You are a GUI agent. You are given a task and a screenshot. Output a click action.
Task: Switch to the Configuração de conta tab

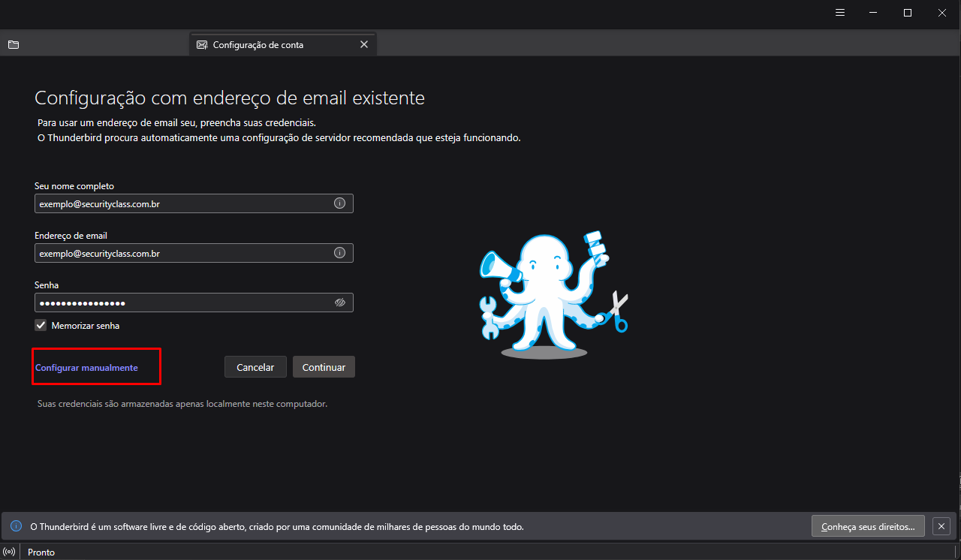(283, 44)
